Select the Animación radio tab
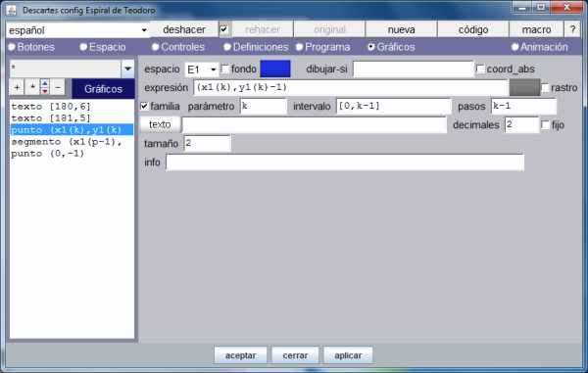The image size is (588, 373). click(x=540, y=47)
